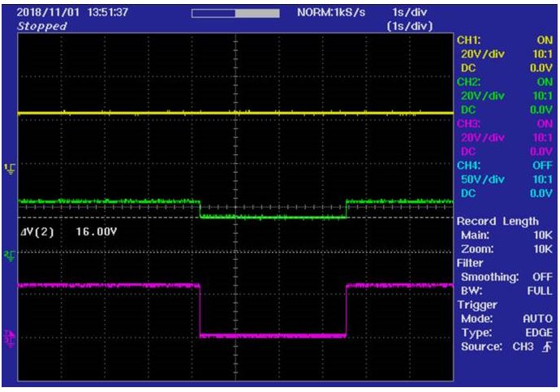Click the NORM:1kS/s sample rate readout
Screen dimensions: 560x392
(331, 12)
